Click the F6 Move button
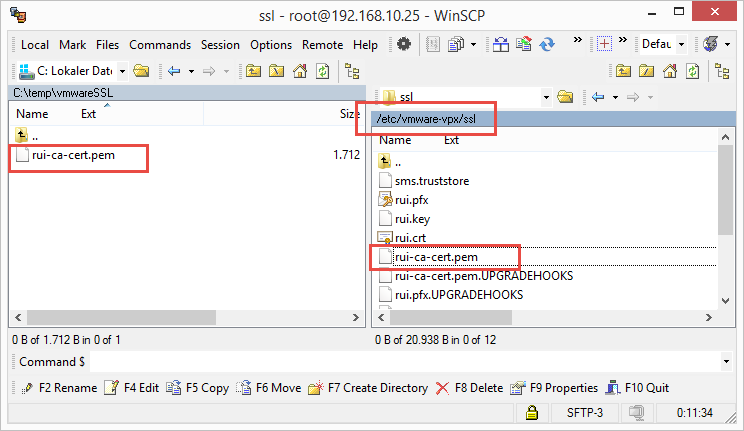 (269, 388)
